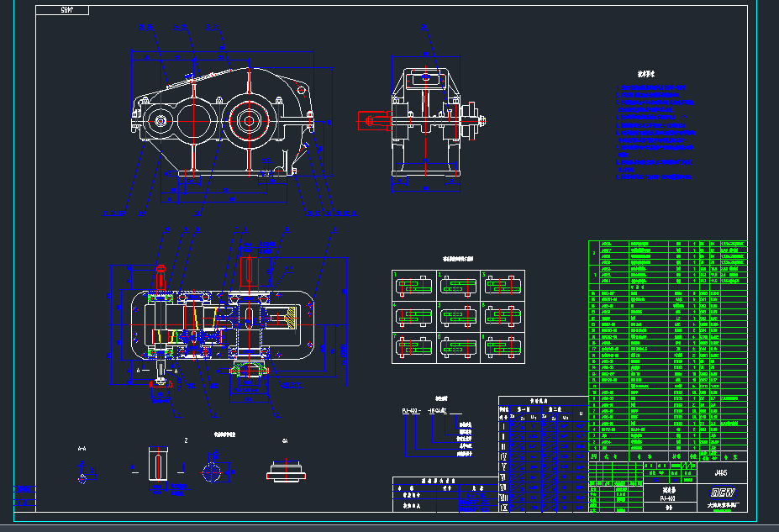The image size is (779, 532).
Task: Click the large output bearing circle in front view
Action: tap(249, 121)
